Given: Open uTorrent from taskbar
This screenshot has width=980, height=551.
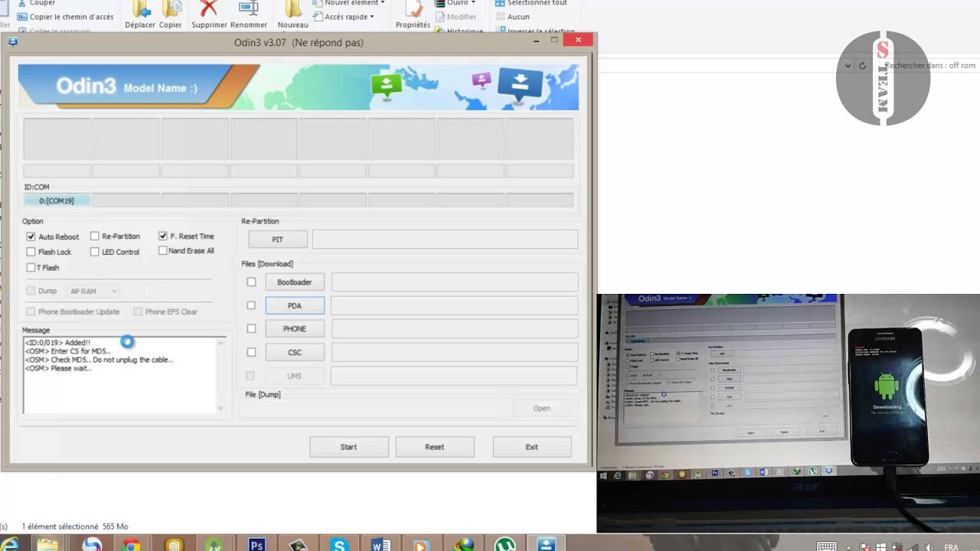Looking at the screenshot, I should click(505, 545).
